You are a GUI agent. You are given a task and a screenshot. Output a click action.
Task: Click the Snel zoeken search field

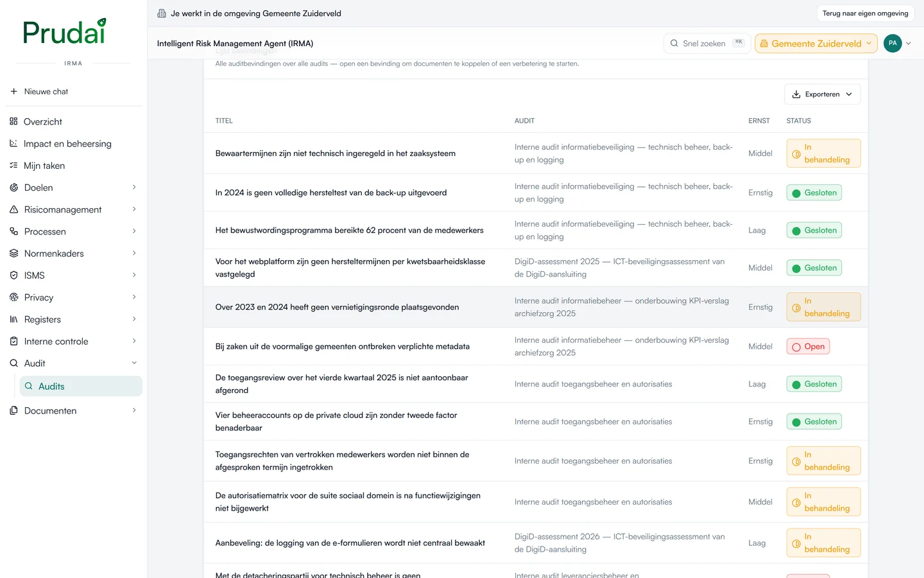[x=707, y=44]
